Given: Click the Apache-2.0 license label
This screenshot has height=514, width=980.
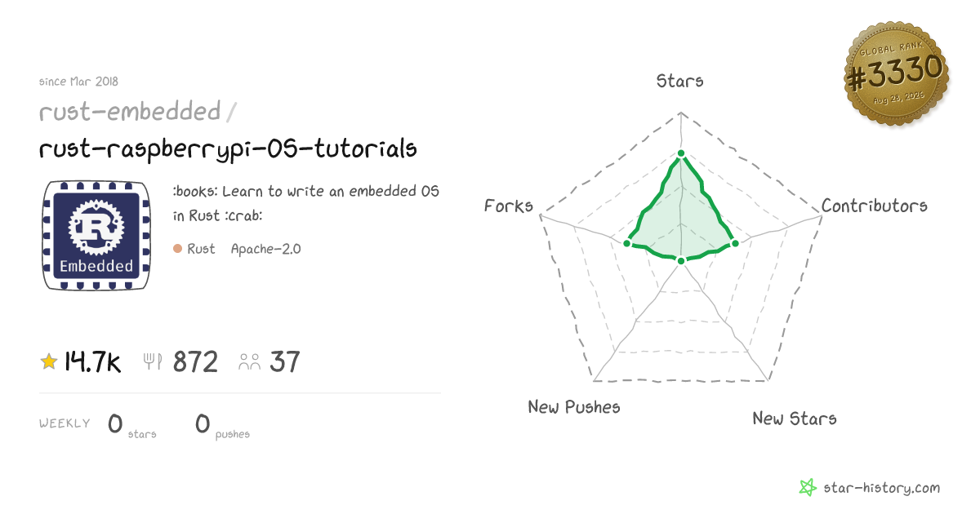Looking at the screenshot, I should click(x=265, y=249).
